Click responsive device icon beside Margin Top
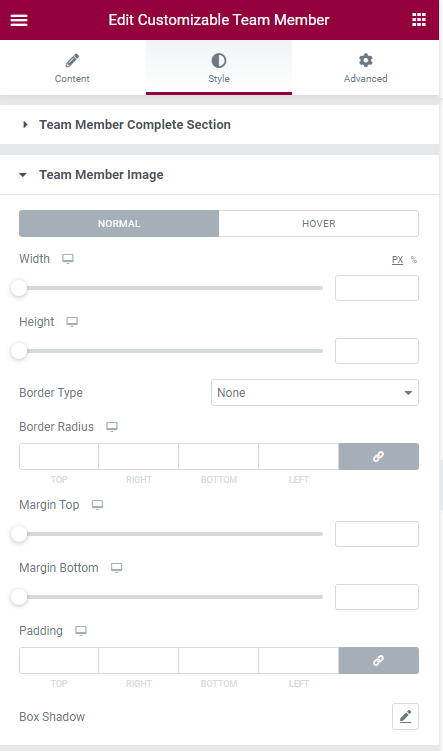The height and width of the screenshot is (751, 443). (x=98, y=505)
